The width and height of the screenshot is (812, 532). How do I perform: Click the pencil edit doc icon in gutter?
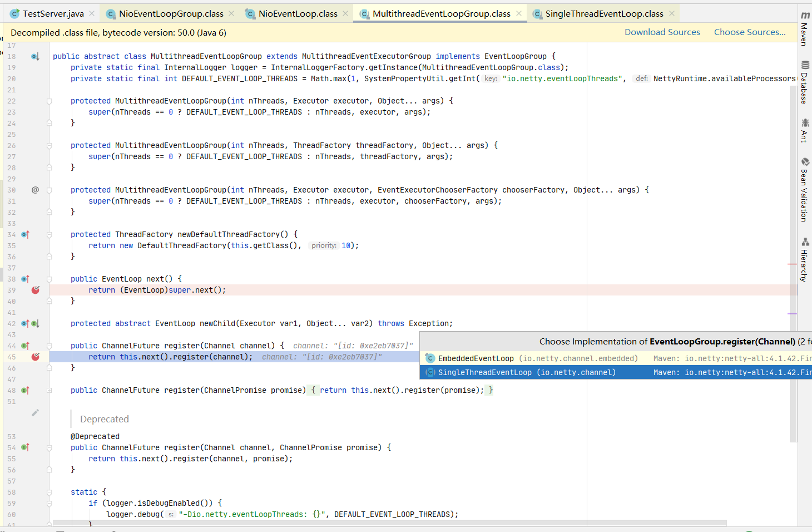(35, 413)
